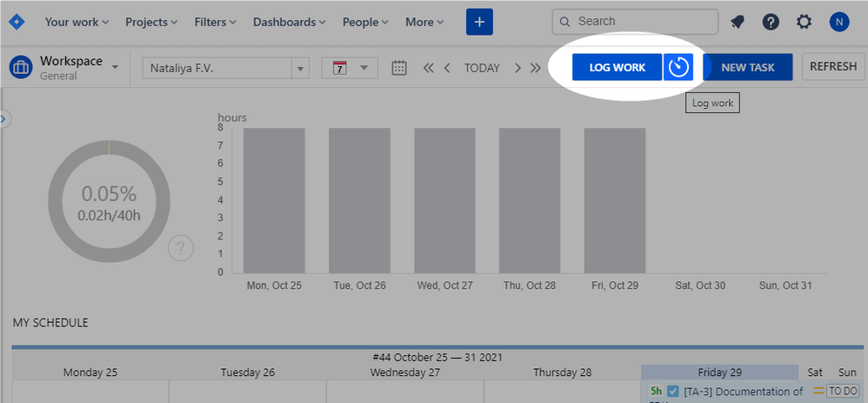Open the [TA-3] Documentation task

(x=744, y=392)
